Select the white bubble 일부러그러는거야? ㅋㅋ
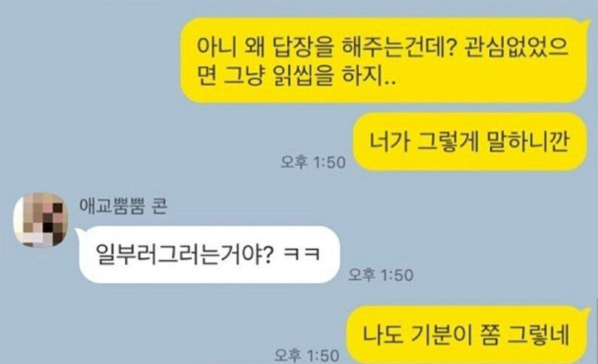Viewport: 598px width, 364px height. pyautogui.click(x=209, y=254)
